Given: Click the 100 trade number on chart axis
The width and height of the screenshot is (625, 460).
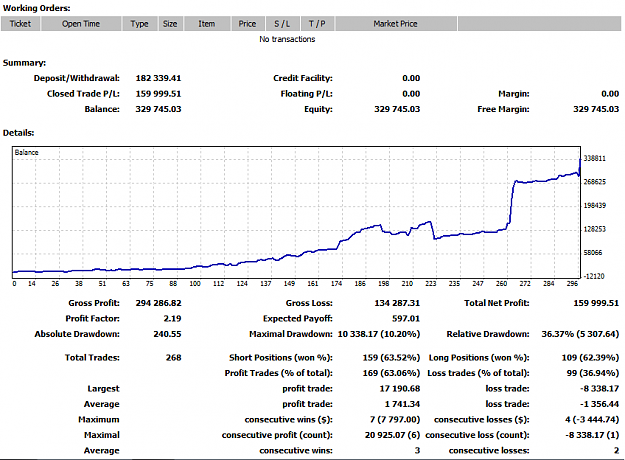Looking at the screenshot, I should (195, 283).
